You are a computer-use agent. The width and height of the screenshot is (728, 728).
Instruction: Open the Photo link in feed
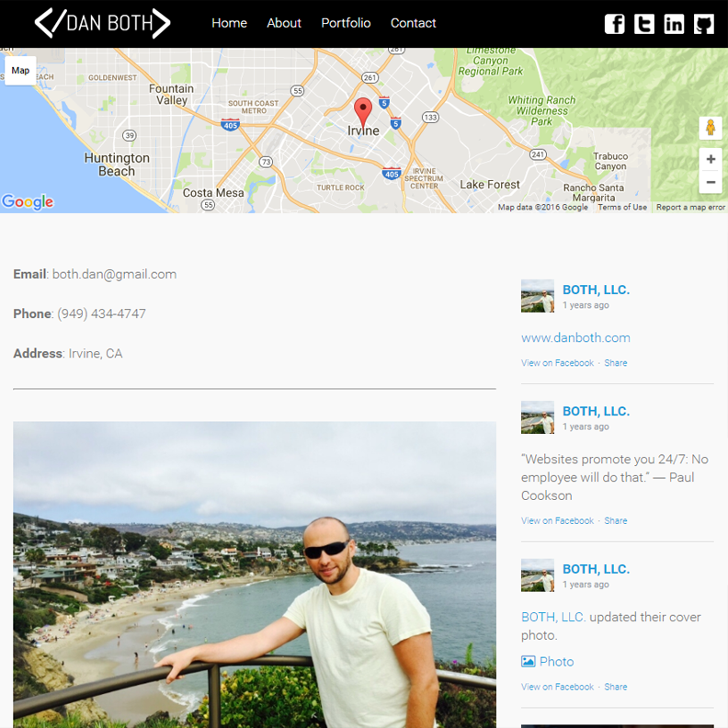click(548, 662)
